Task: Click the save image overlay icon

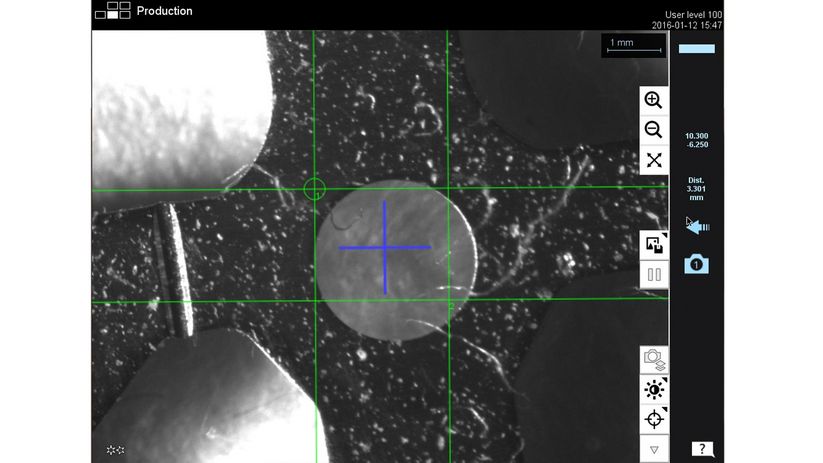Action: (654, 244)
